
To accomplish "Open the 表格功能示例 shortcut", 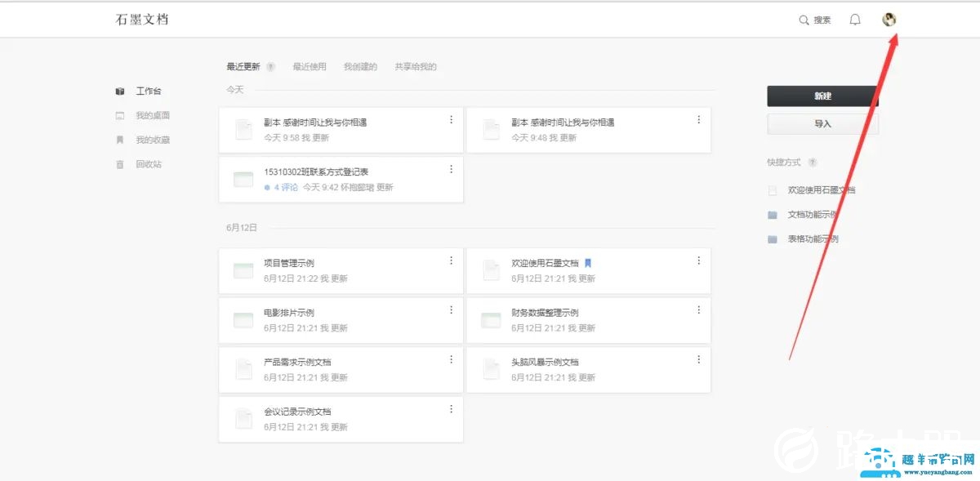I will point(813,239).
